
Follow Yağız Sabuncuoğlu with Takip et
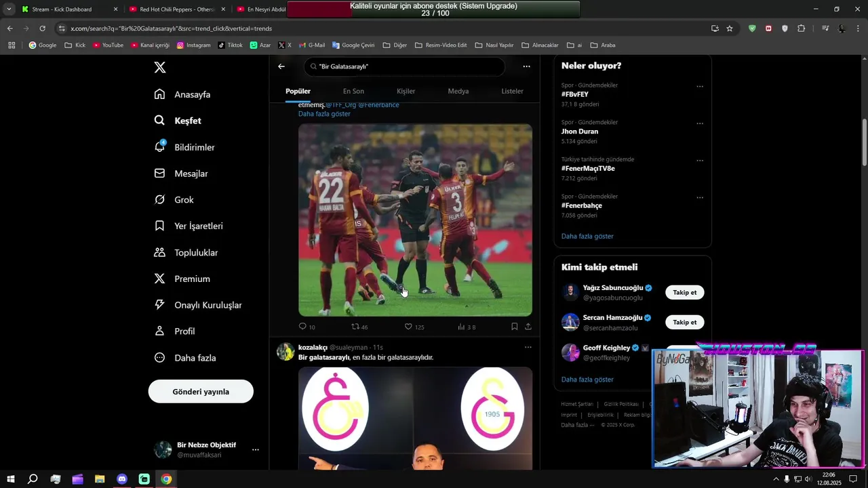tap(684, 292)
